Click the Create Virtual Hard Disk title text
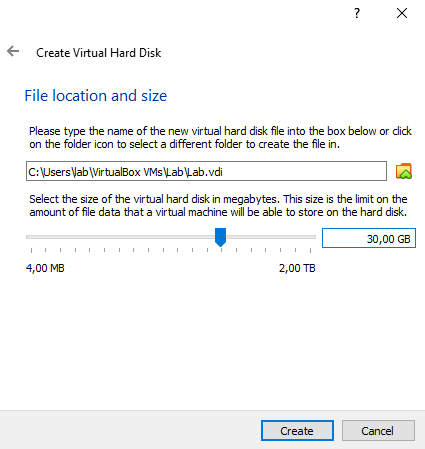The height and width of the screenshot is (449, 425). (99, 53)
